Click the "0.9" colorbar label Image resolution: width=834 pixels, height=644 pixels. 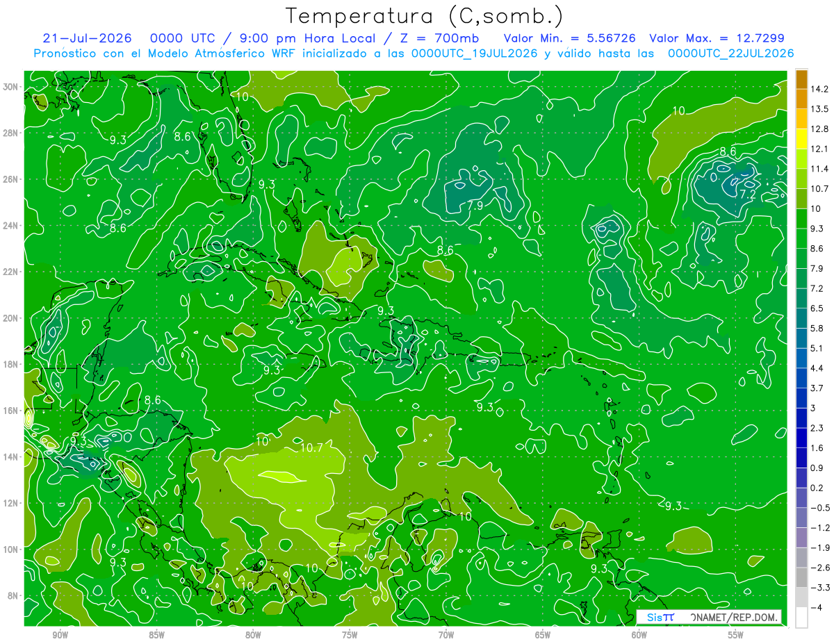pyautogui.click(x=817, y=468)
